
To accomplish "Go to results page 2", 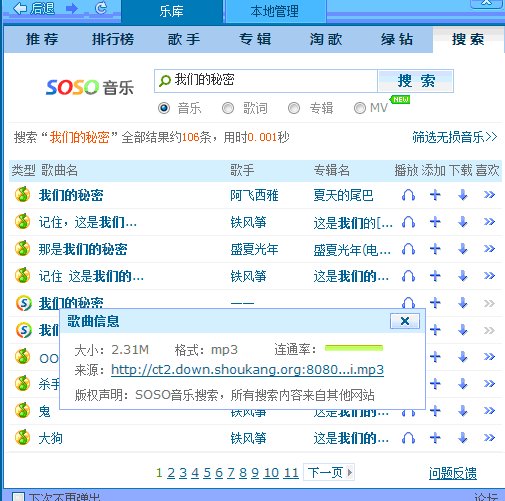I will point(171,473).
